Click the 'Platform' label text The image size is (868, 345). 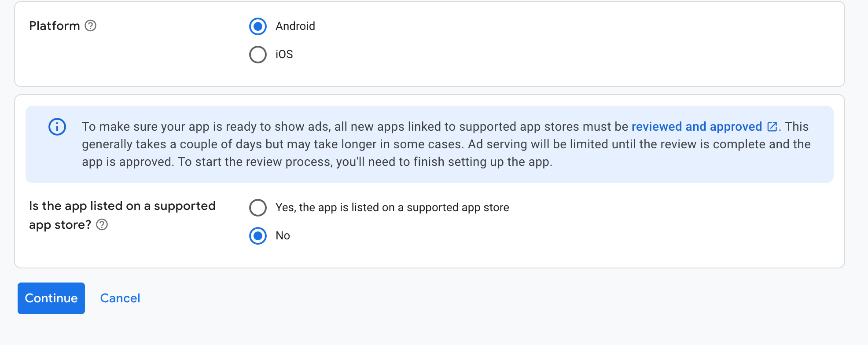point(55,26)
